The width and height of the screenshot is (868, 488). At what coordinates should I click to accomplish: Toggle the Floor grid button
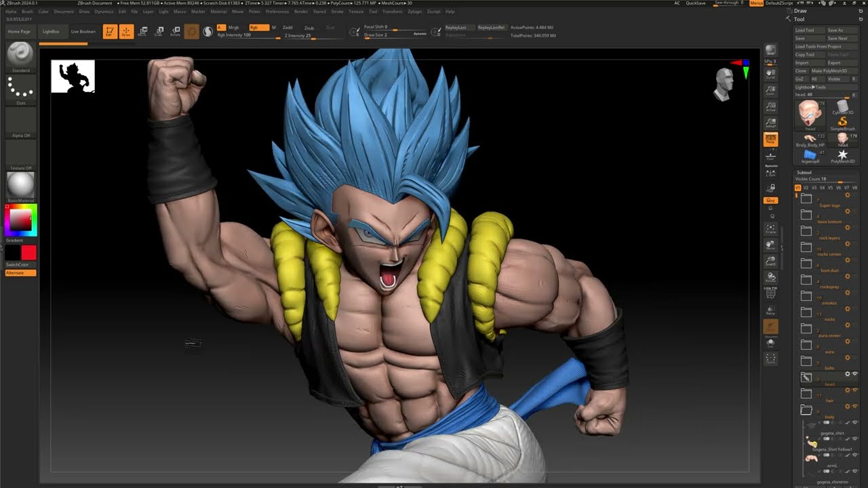tap(770, 157)
